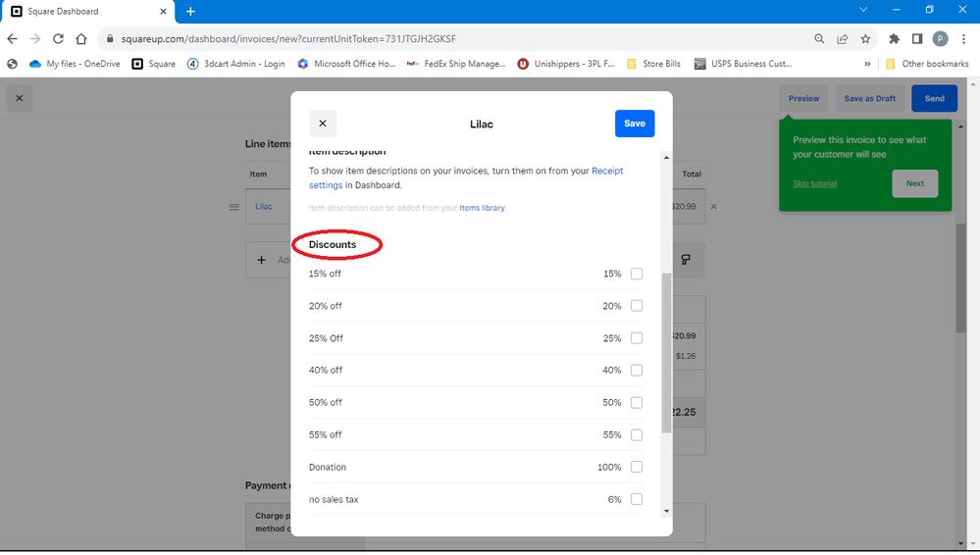980x555 pixels.
Task: Click the share page icon
Action: pos(842,39)
